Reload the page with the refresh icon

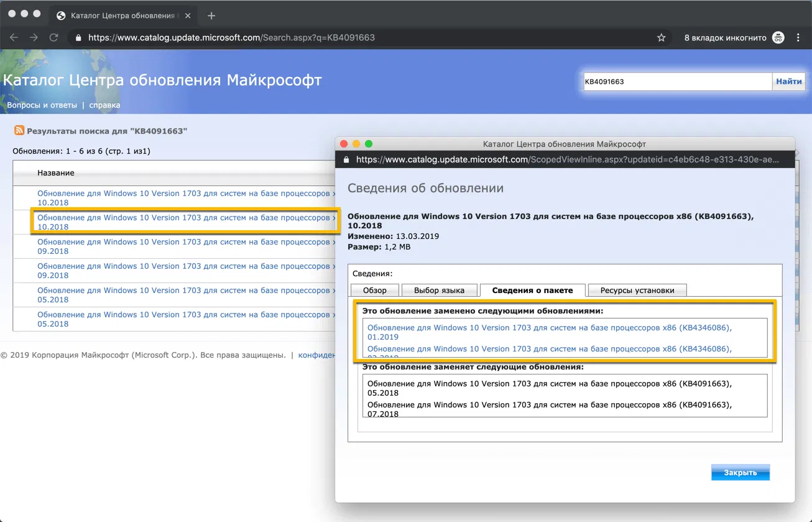(x=53, y=37)
